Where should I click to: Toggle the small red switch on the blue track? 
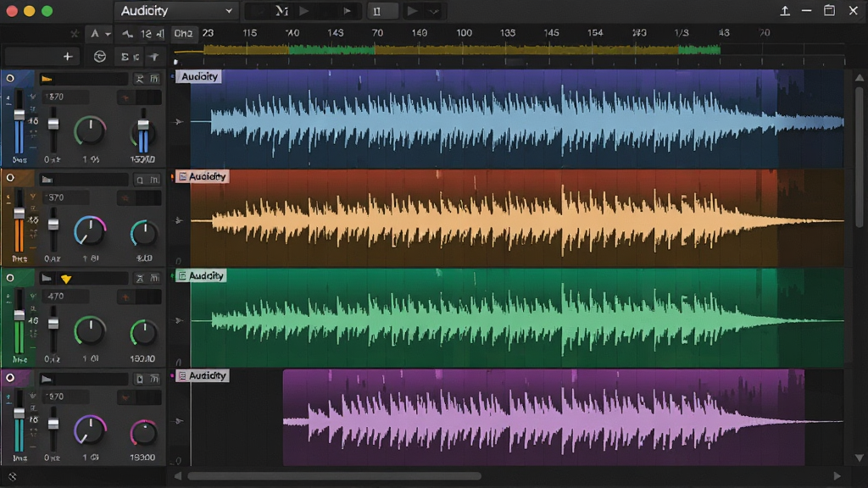coord(125,98)
